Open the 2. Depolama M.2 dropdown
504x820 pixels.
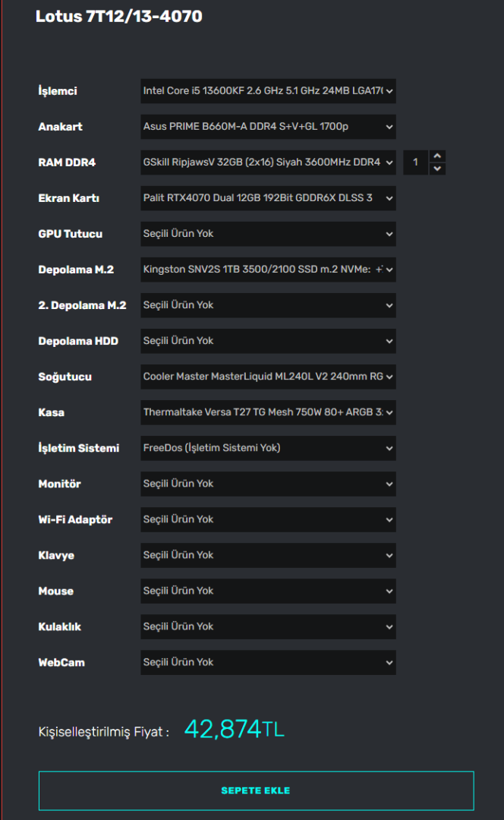coord(268,305)
